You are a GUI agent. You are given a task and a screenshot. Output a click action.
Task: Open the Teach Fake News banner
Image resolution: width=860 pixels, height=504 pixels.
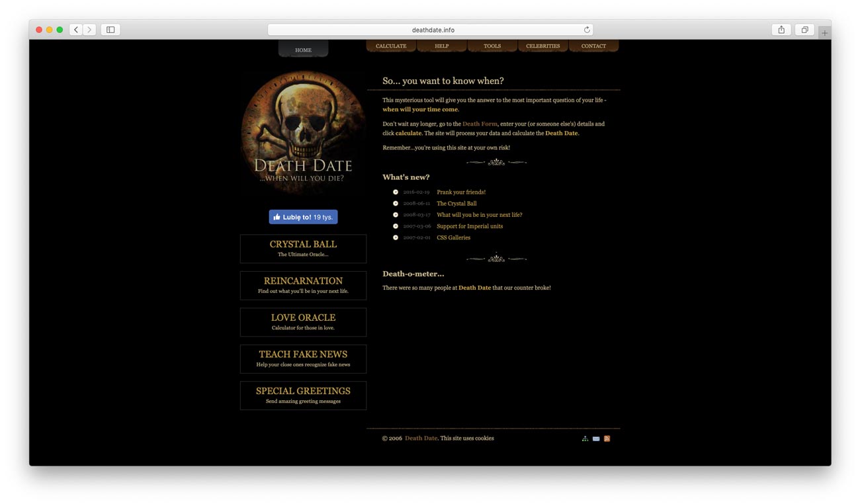(303, 358)
